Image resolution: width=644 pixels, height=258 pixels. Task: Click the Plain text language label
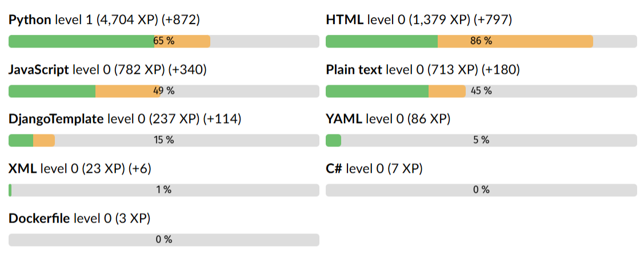pyautogui.click(x=354, y=70)
